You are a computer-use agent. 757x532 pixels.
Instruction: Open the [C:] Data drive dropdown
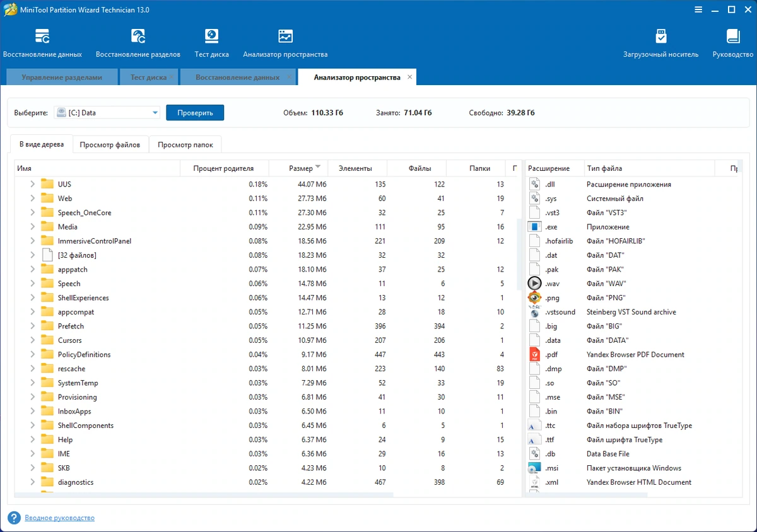click(x=155, y=113)
